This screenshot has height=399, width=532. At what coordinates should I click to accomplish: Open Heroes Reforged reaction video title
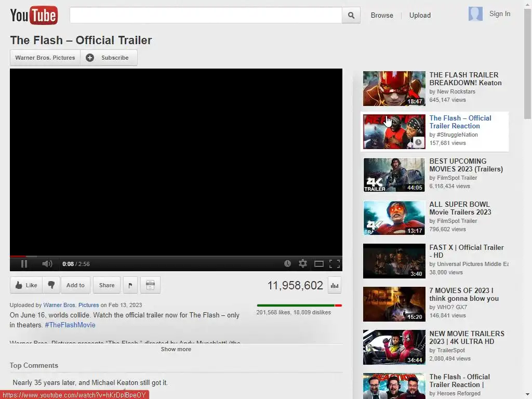coord(459,381)
